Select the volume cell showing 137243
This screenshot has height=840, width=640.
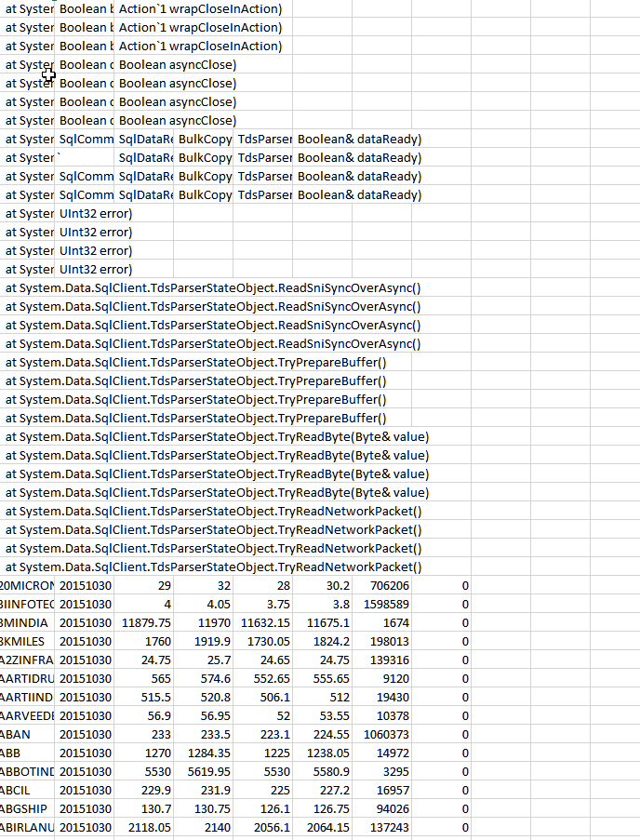(383, 827)
